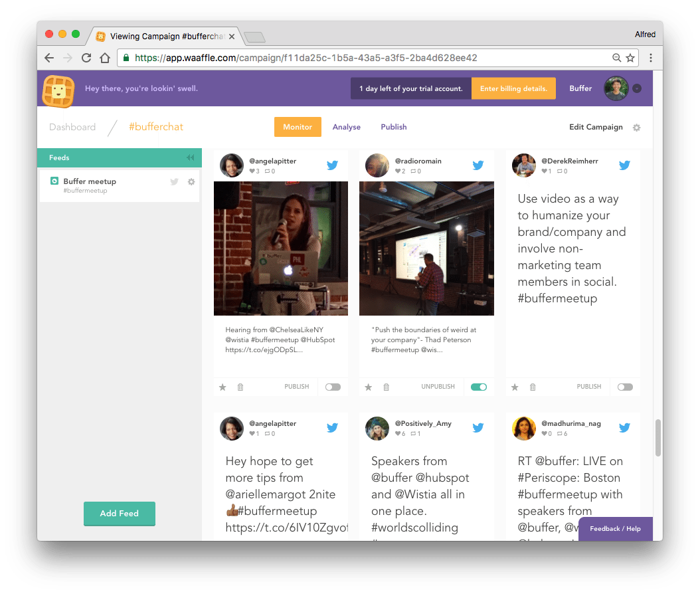Viewport: 700px width, 594px height.
Task: Click Edit Campaign link
Action: (x=596, y=127)
